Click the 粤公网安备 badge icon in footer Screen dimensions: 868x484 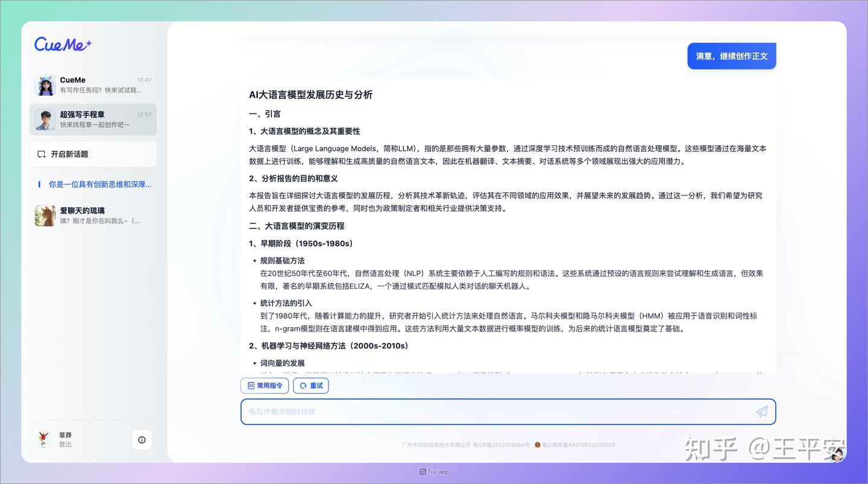click(538, 445)
